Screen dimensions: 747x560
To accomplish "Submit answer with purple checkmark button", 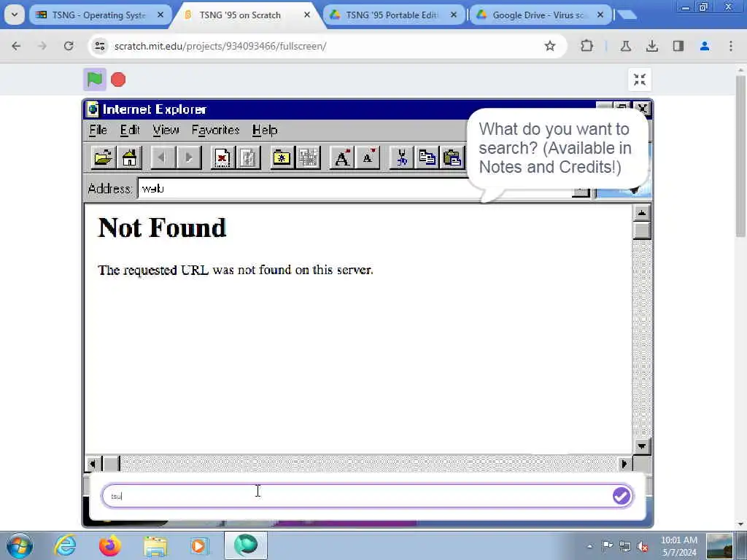I will [x=622, y=496].
